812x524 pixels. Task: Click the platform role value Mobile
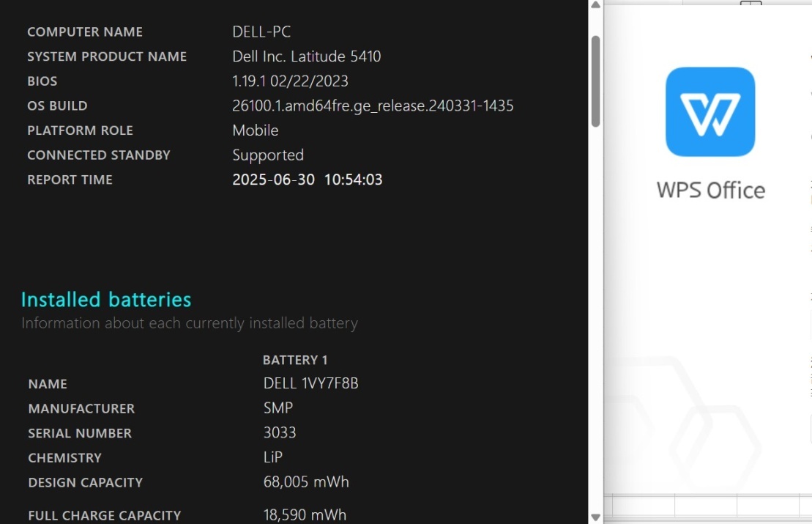point(256,130)
